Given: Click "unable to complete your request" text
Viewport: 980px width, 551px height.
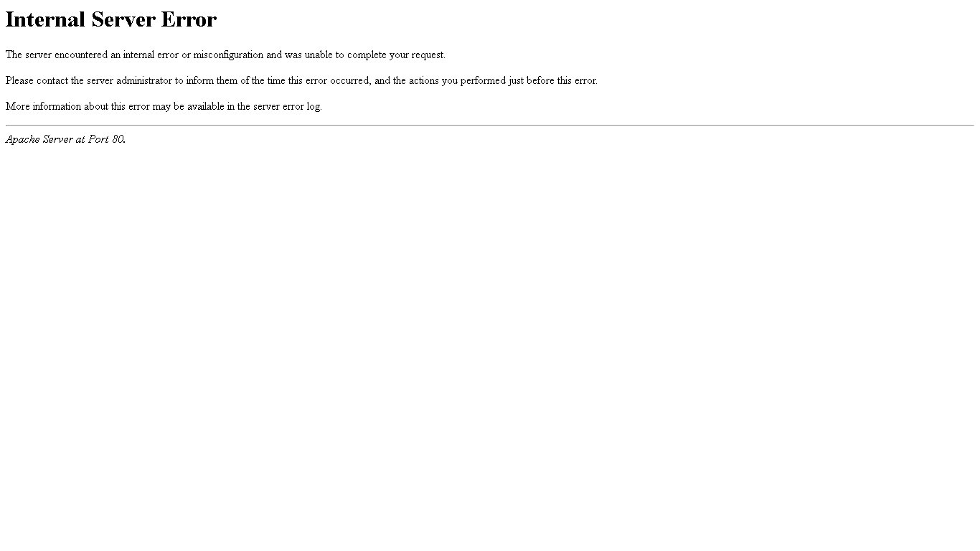Looking at the screenshot, I should tap(374, 55).
